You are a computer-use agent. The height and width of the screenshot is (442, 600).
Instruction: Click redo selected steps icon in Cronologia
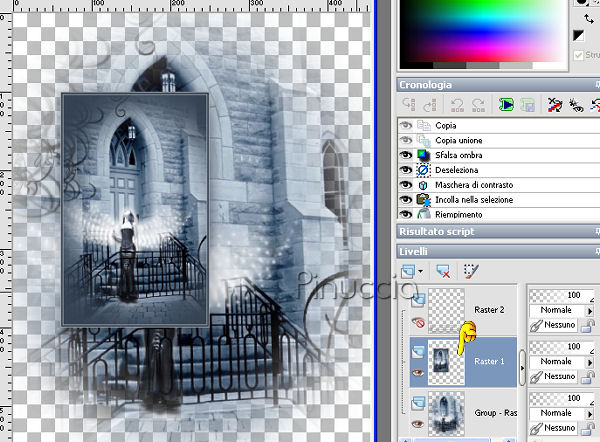(478, 104)
